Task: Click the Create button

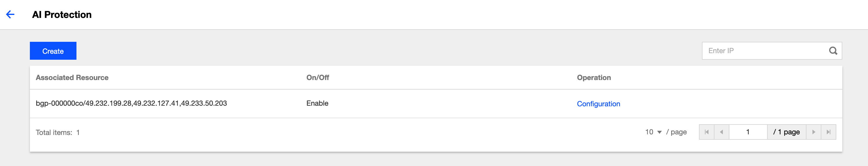Action: click(53, 51)
